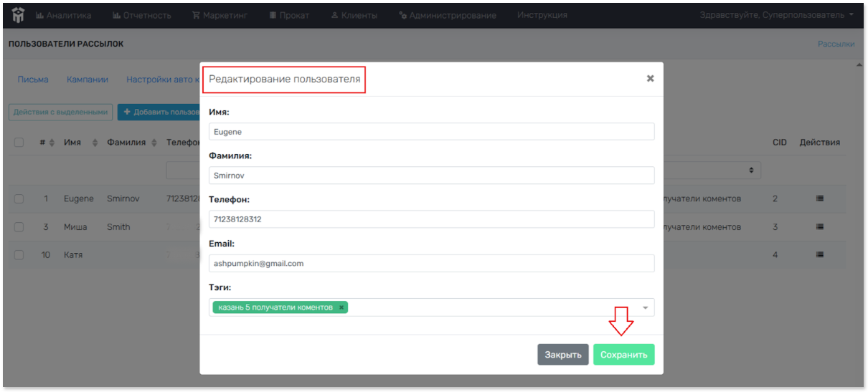This screenshot has width=868, height=392.
Task: Open actions list icon for Eugene row
Action: (x=820, y=199)
